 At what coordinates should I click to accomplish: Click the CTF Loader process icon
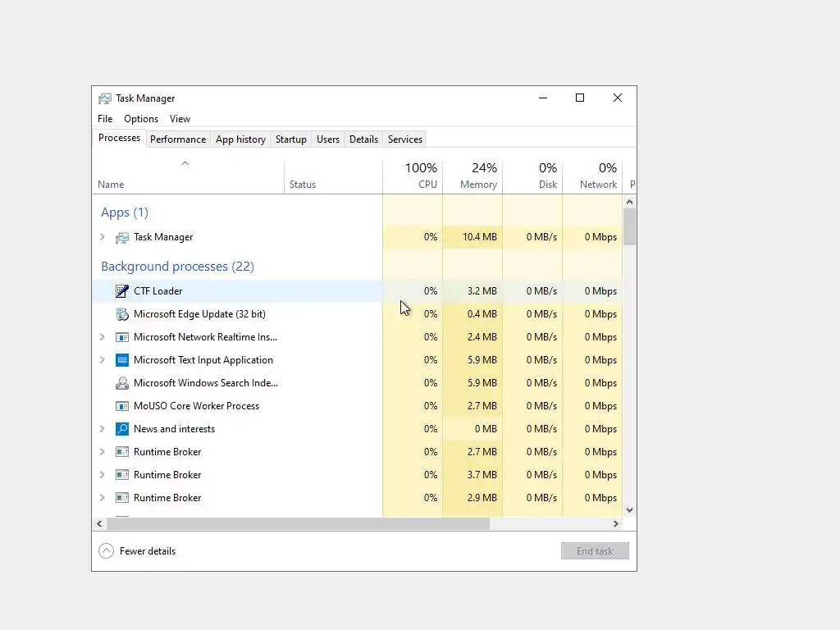(122, 291)
